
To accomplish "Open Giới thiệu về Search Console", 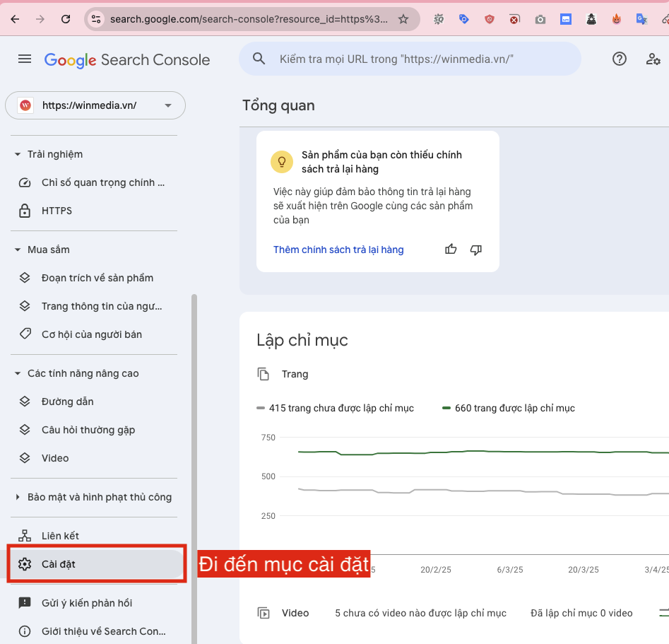I will click(93, 631).
